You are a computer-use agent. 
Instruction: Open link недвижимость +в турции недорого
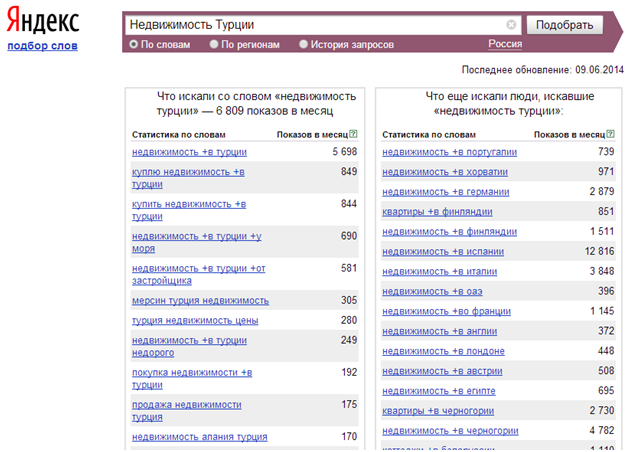coord(189,346)
